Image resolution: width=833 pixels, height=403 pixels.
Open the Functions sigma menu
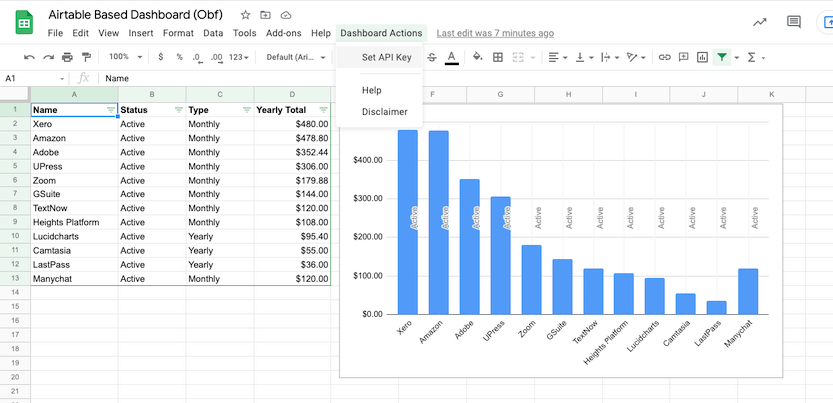(752, 57)
